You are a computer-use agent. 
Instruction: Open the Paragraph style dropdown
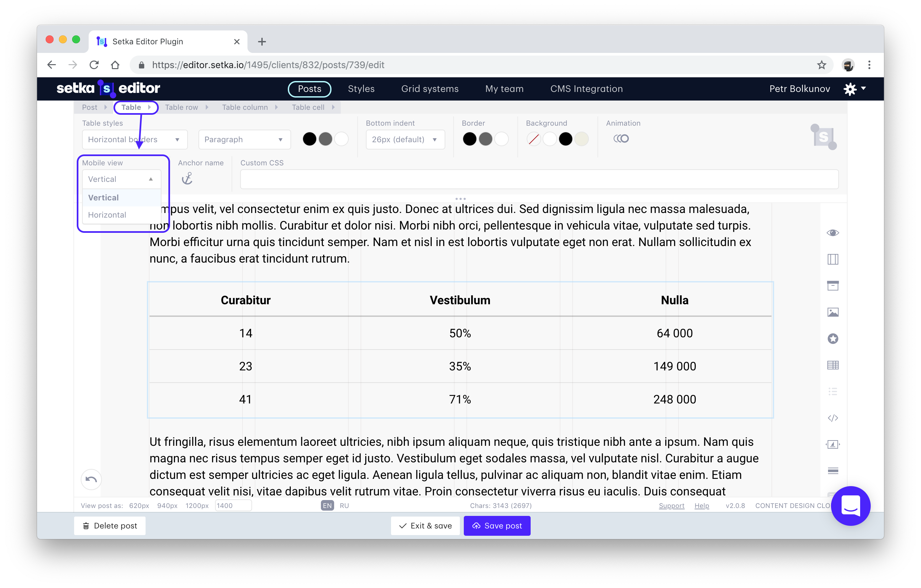pyautogui.click(x=244, y=140)
